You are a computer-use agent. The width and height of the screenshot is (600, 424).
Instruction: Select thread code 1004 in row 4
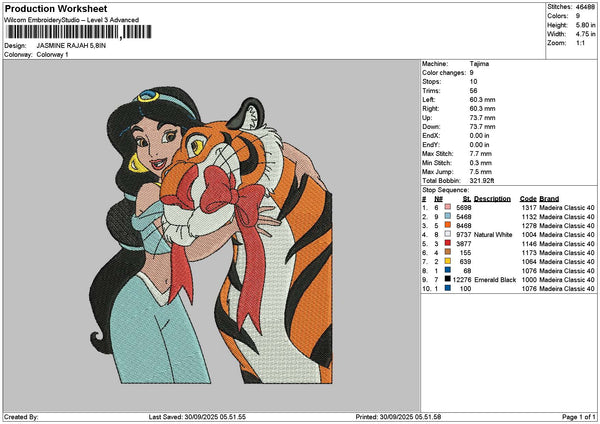[529, 235]
